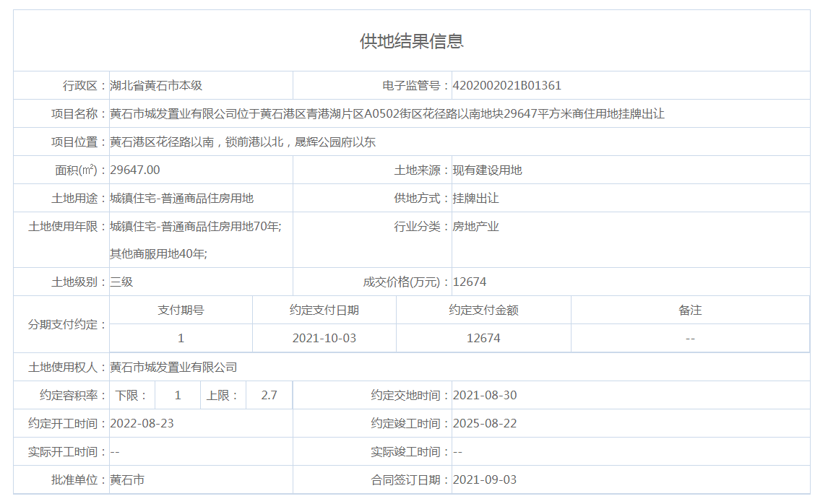Click the 实际竣工时间 label

pos(410,452)
